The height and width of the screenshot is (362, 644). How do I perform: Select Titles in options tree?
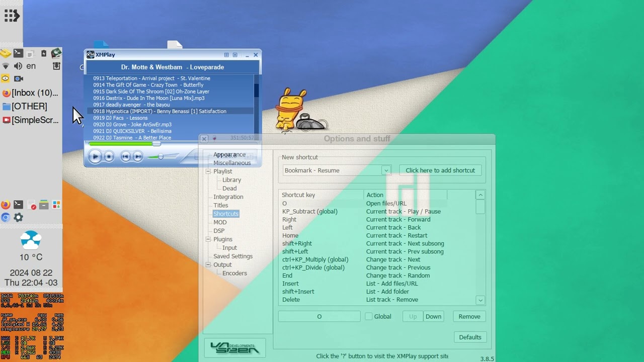(x=221, y=205)
